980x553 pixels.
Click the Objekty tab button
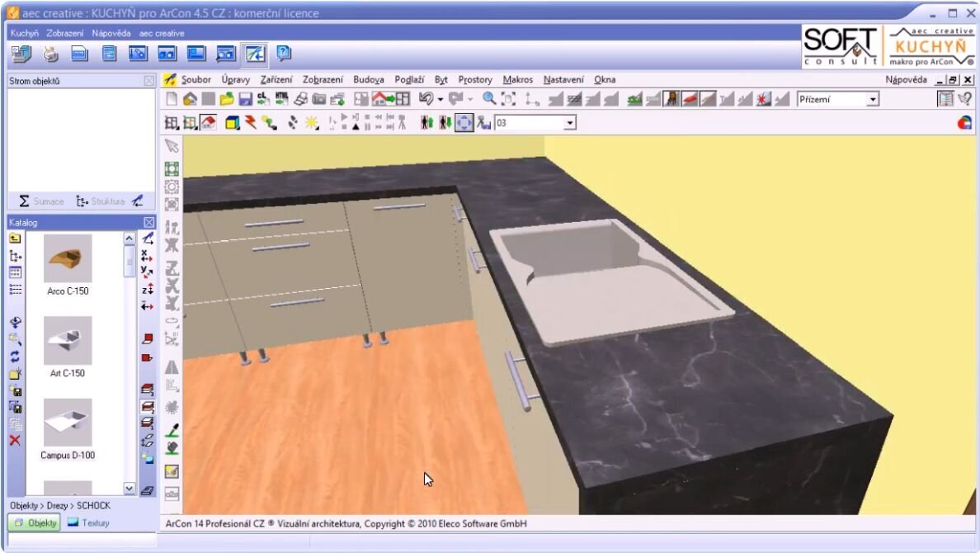(x=35, y=522)
